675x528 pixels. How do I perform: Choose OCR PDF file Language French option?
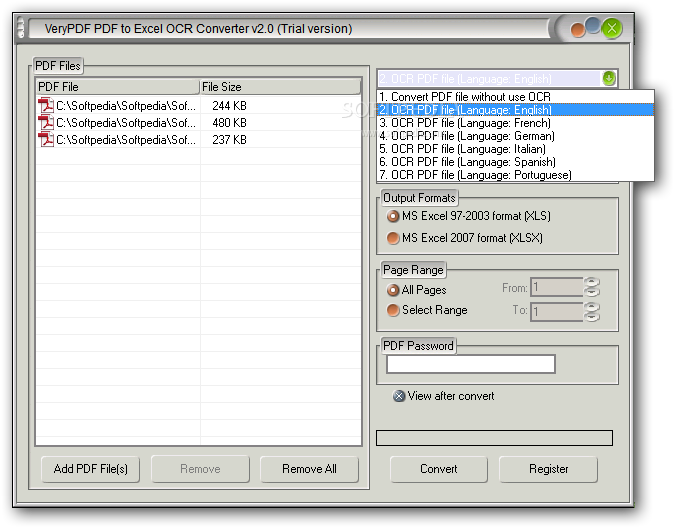click(x=515, y=123)
